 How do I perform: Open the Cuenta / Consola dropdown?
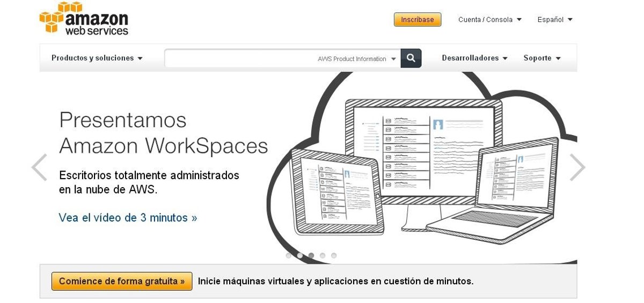point(489,20)
